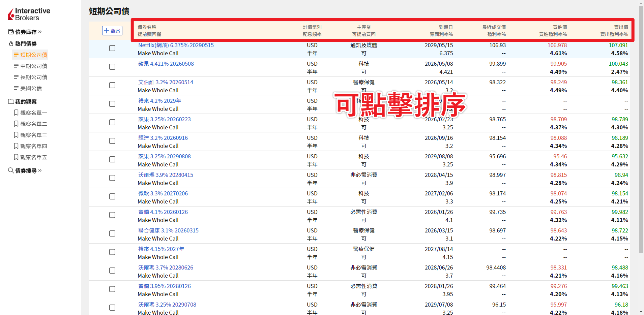Sort by 票面利率% header
The height and width of the screenshot is (315, 644).
[x=441, y=34]
